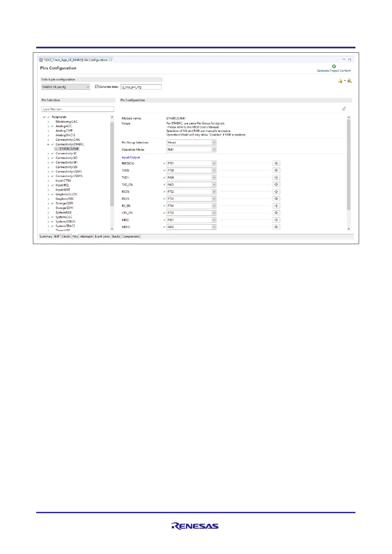
Task: Switch to the Clocks tab
Action: (66, 237)
